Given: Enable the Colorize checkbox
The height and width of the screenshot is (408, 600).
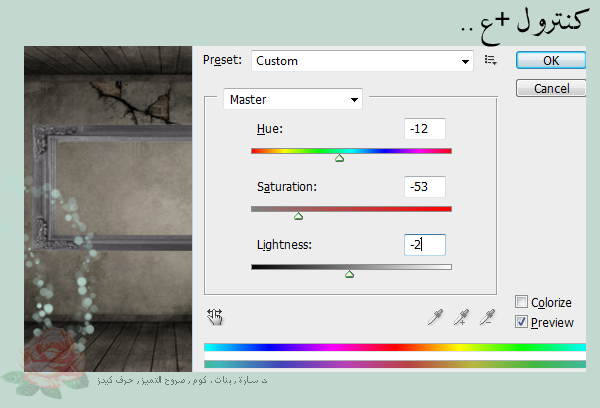Looking at the screenshot, I should 521,302.
